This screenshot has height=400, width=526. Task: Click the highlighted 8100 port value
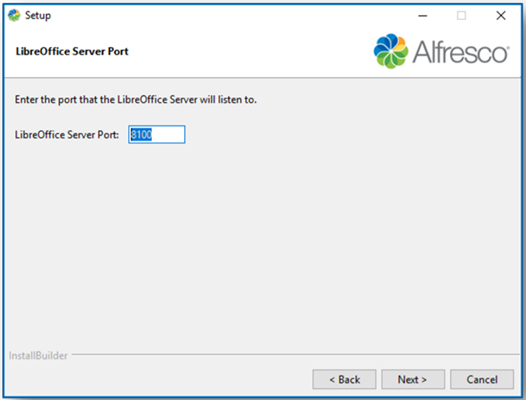tap(141, 135)
